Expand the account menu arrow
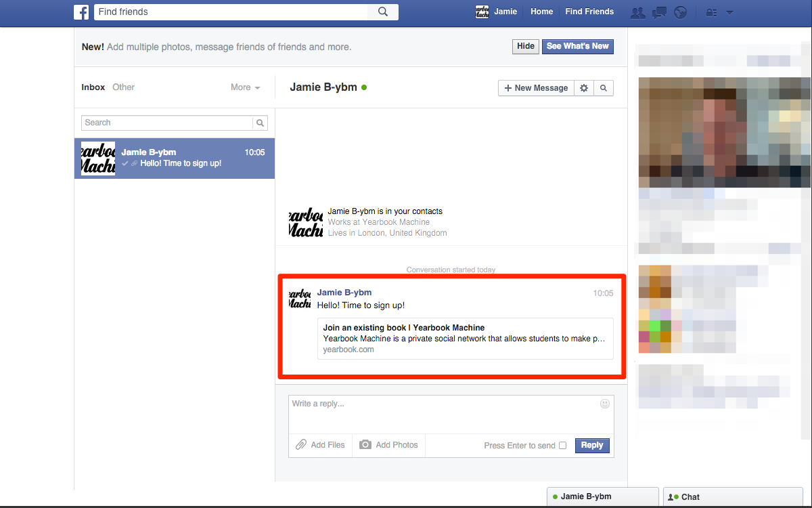 [729, 12]
